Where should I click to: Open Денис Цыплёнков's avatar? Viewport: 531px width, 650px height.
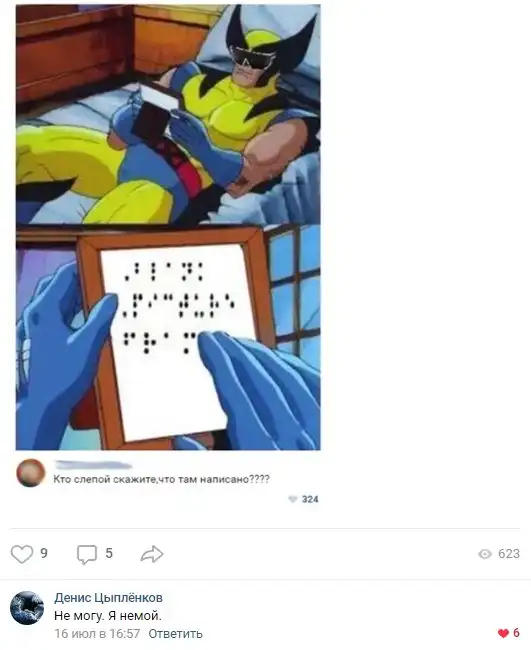[x=27, y=608]
